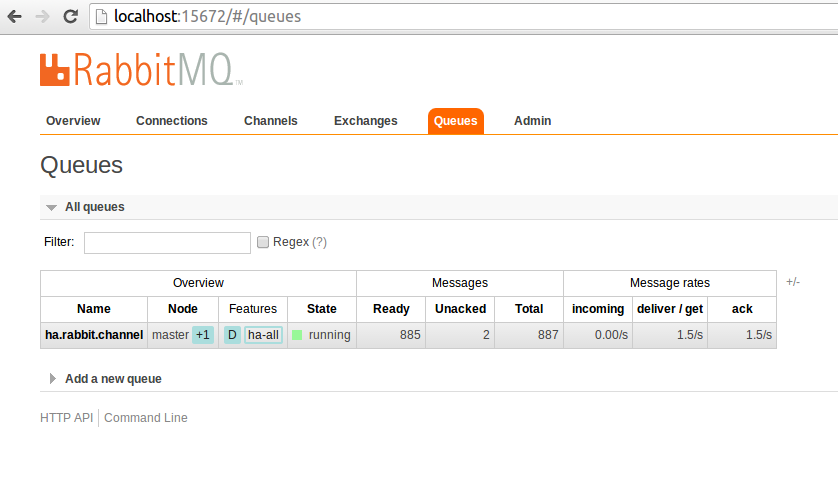Click the D durable feature badge
Viewport: 838px width, 488px height.
[232, 335]
